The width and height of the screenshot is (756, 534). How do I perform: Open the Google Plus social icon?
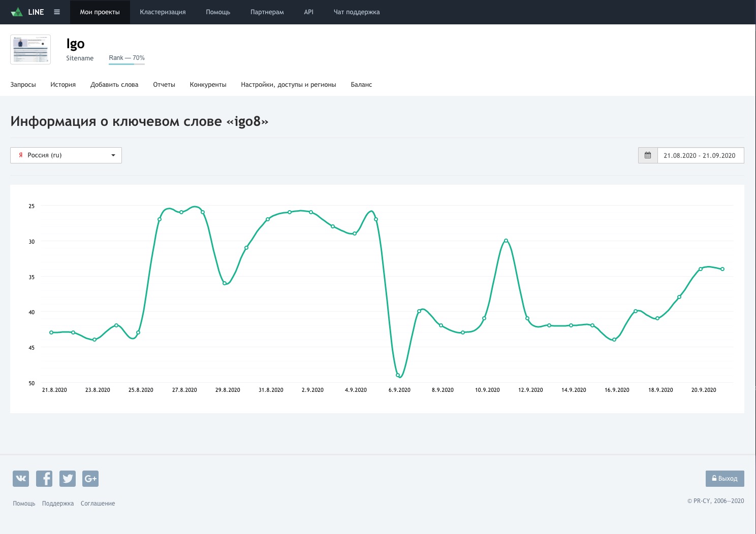click(x=90, y=478)
